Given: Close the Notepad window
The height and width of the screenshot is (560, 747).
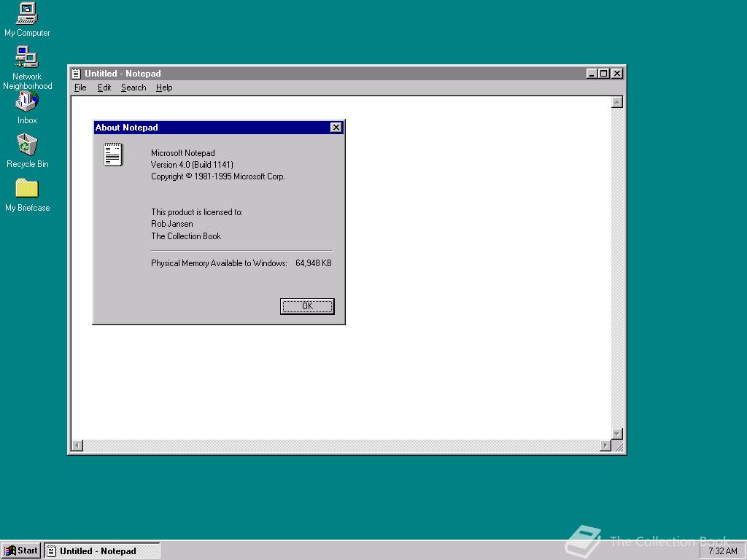Looking at the screenshot, I should (617, 74).
